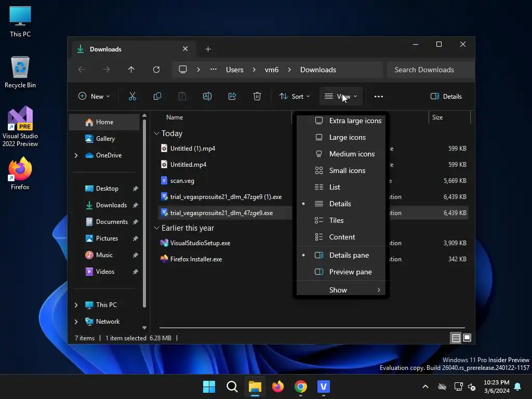Select Large icons view
The width and height of the screenshot is (532, 399).
pos(341,137)
